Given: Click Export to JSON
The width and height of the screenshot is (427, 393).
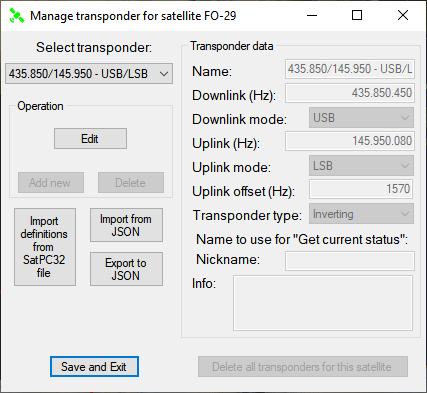Looking at the screenshot, I should pos(126,269).
